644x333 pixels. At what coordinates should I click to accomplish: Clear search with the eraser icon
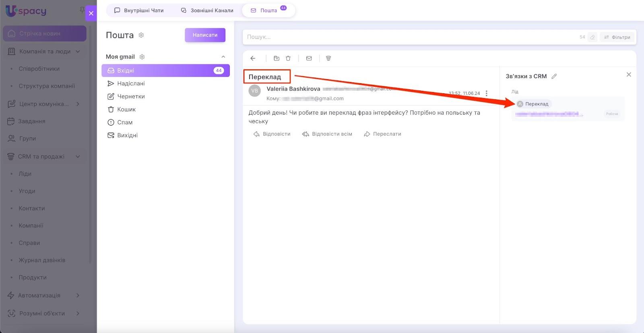(592, 37)
